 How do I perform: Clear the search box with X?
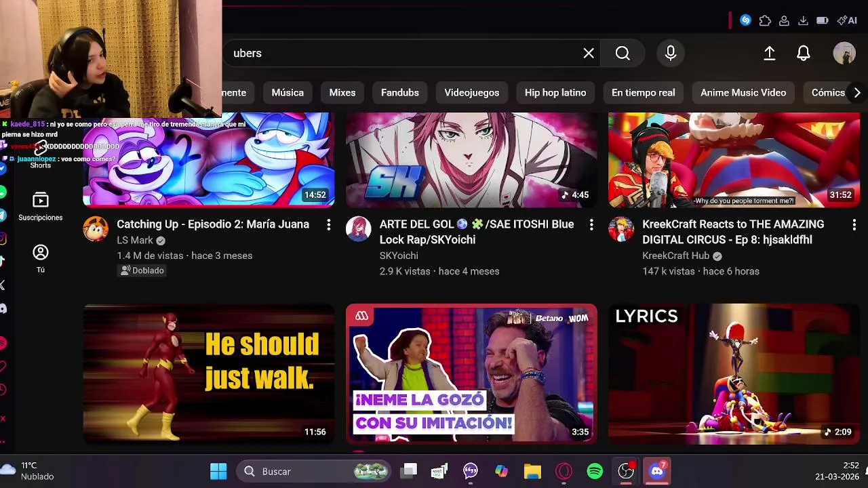(589, 54)
